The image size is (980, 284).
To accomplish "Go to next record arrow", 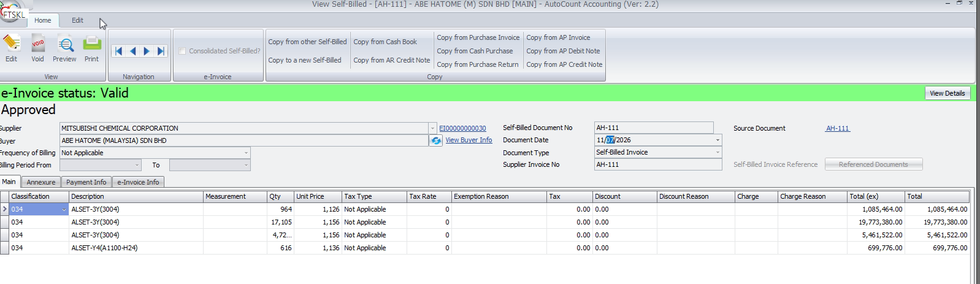I will [x=147, y=51].
